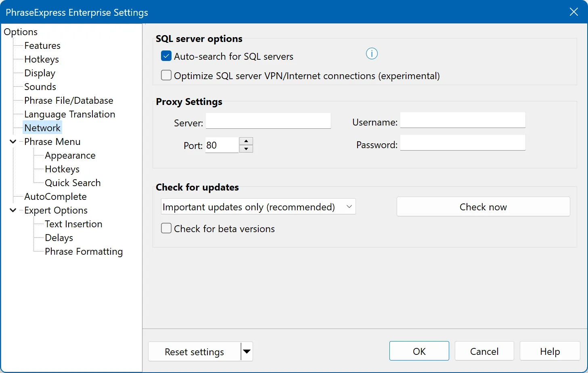Go to Language Translation settings

tap(69, 114)
